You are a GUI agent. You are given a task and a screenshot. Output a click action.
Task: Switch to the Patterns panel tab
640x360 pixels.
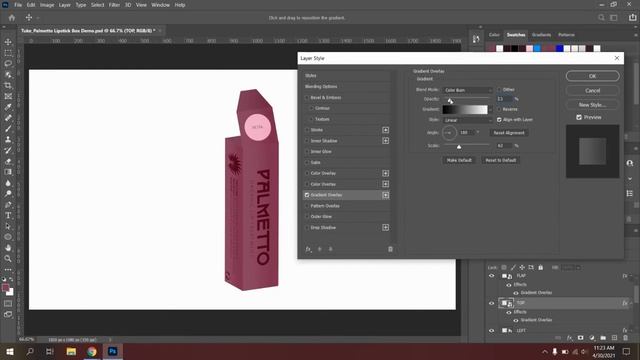pyautogui.click(x=566, y=35)
